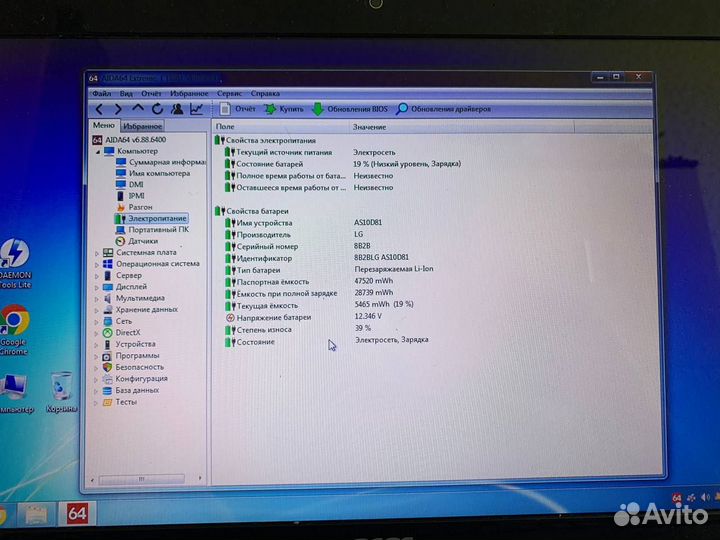Screen dimensions: 720x540
Task: Select the DirectX Xbox icon in tree
Action: (107, 333)
